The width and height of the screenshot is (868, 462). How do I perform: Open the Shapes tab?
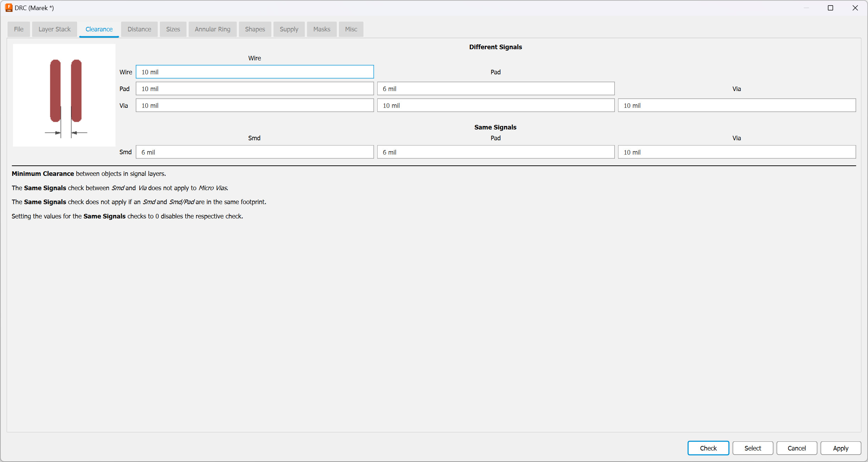pos(255,29)
